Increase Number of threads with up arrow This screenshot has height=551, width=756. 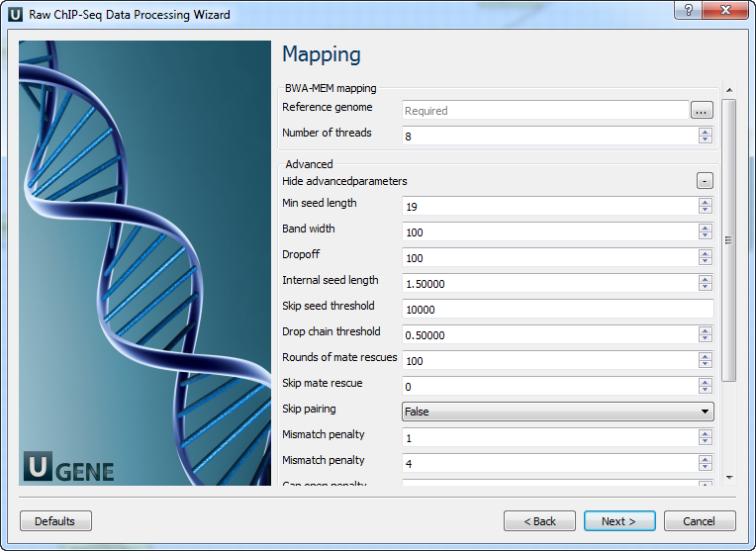[705, 132]
